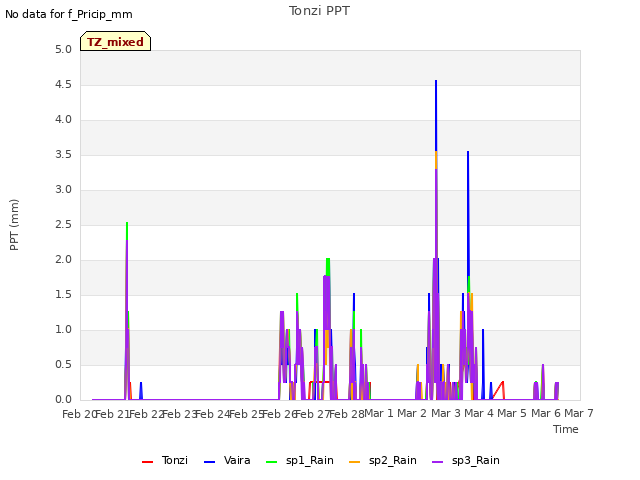The height and width of the screenshot is (480, 640).
Task: Click the PPT (mm) y-axis label
Action: 14,224
